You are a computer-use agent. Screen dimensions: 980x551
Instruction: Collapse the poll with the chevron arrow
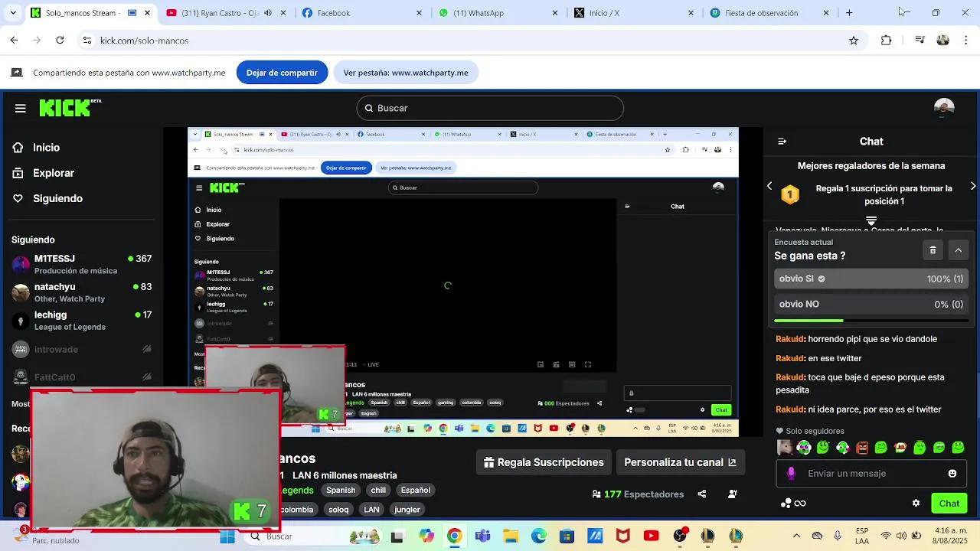tap(959, 249)
